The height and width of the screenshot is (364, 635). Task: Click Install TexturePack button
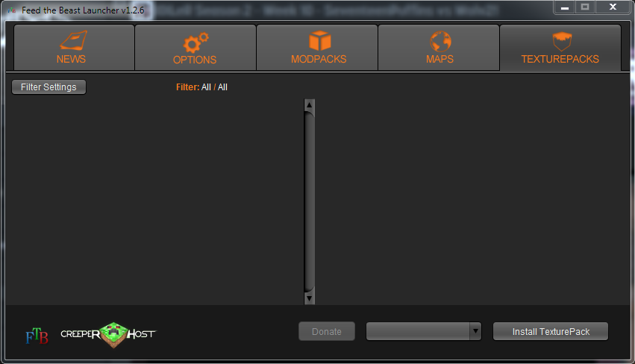point(551,332)
